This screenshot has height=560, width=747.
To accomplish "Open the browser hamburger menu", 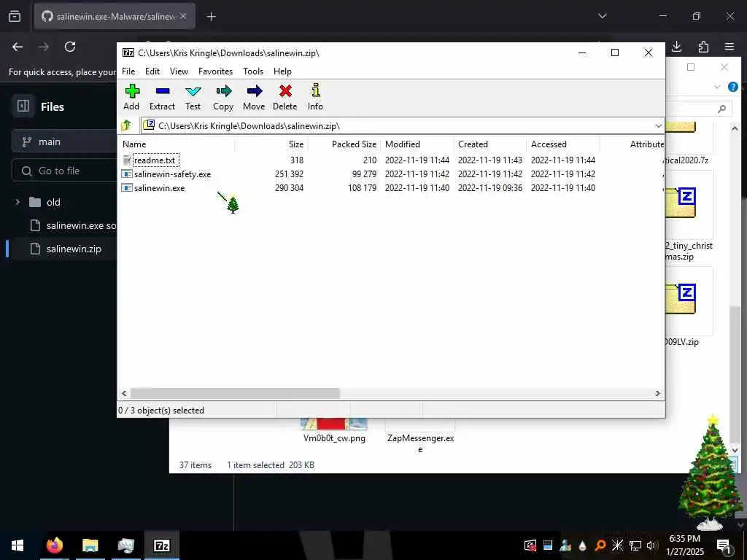I will click(729, 47).
